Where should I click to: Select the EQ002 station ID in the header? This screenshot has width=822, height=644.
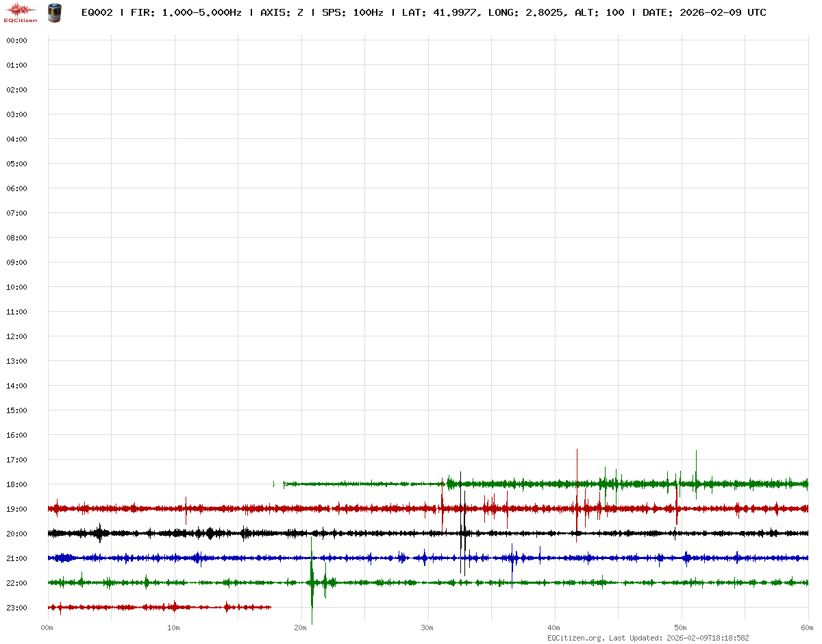97,12
